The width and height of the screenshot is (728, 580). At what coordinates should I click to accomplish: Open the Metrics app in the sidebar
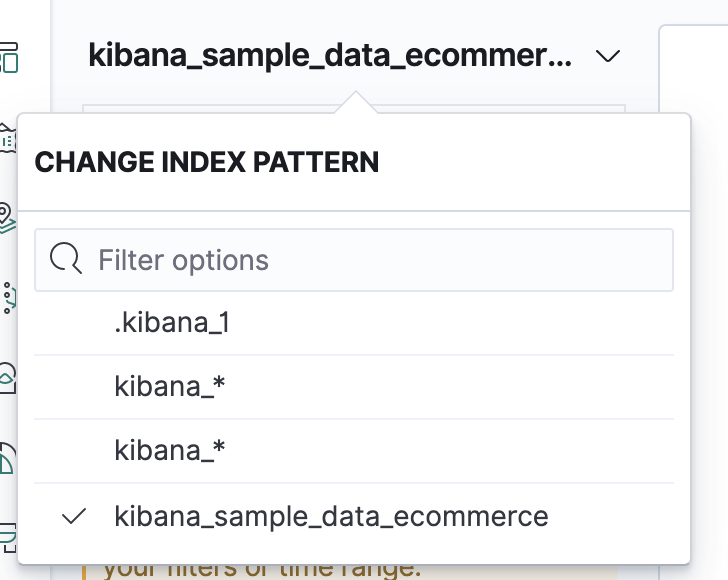click(x=8, y=377)
